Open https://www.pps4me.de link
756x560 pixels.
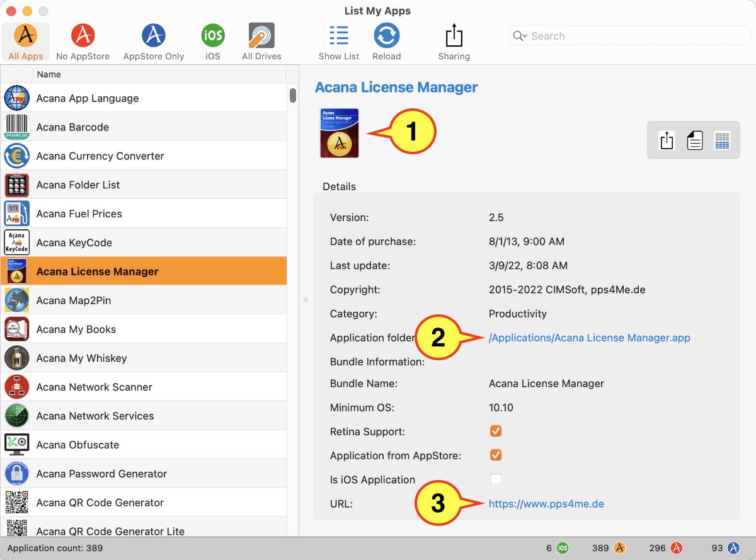[546, 503]
